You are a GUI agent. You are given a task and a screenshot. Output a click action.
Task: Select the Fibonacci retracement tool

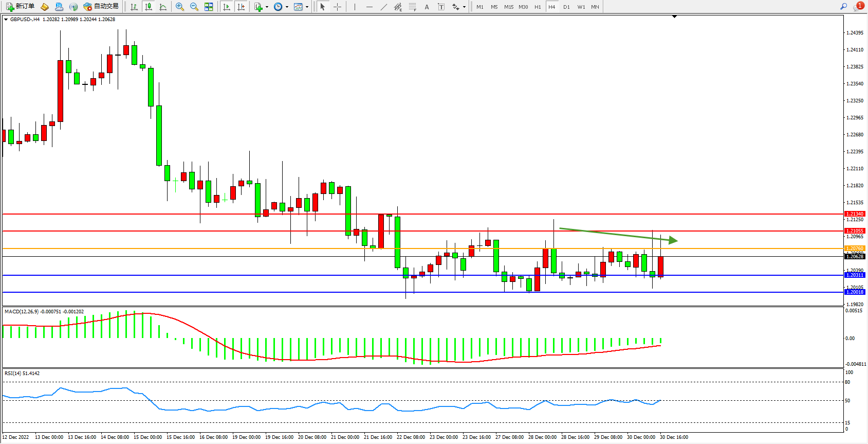pos(412,7)
